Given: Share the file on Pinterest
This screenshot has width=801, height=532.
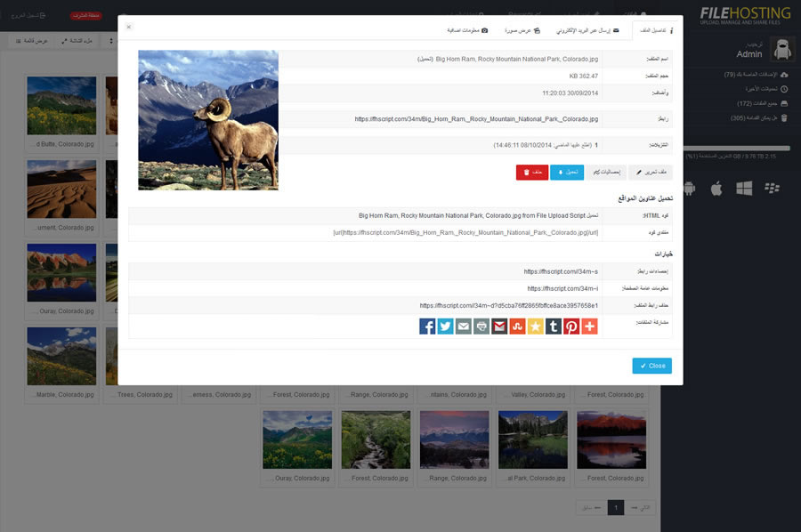Looking at the screenshot, I should (x=571, y=326).
